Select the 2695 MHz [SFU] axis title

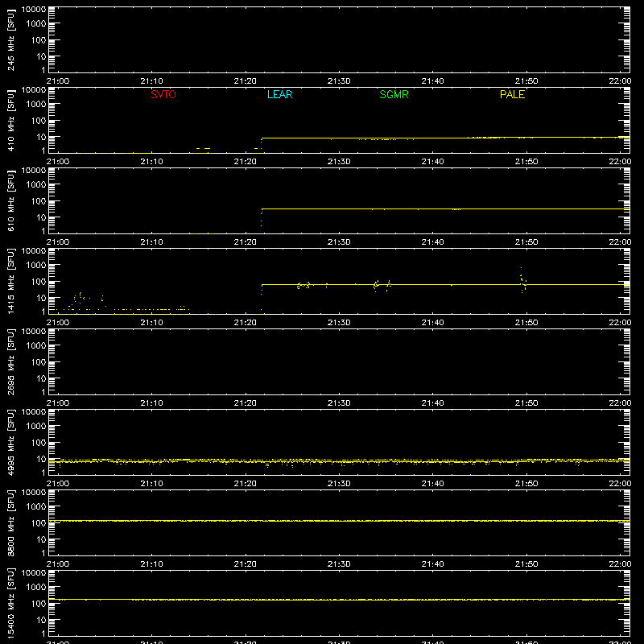click(x=10, y=361)
